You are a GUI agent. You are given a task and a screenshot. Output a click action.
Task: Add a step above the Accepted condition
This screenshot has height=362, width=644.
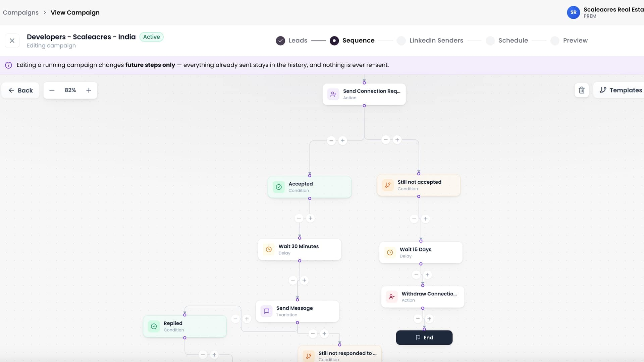[342, 140]
